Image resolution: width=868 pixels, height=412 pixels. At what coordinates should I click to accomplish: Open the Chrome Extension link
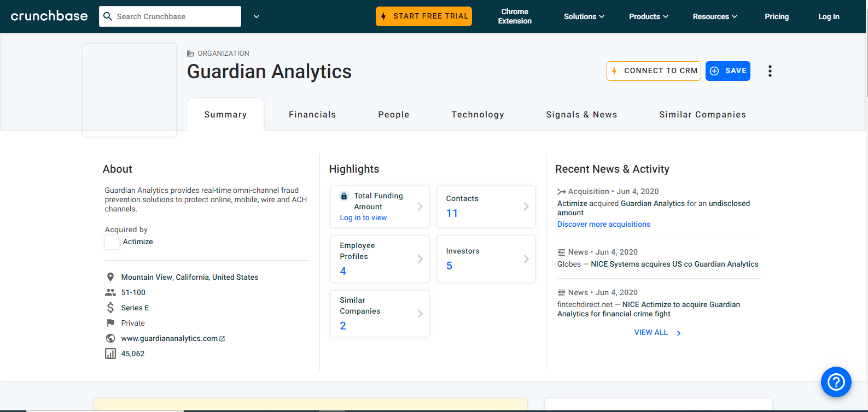point(515,16)
